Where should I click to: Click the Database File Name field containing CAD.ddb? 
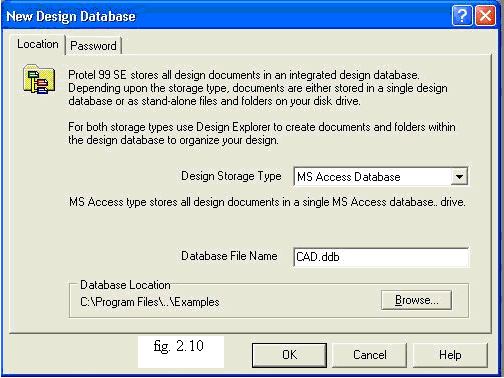(x=381, y=257)
